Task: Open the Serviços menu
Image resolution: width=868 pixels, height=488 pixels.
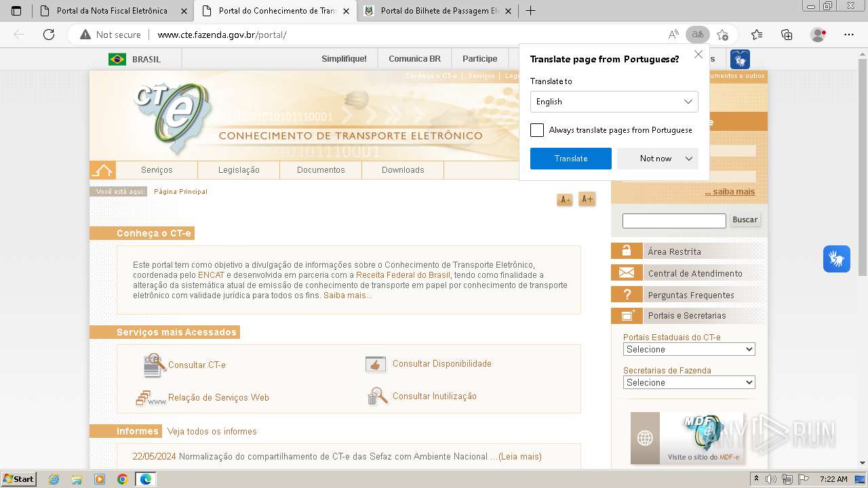Action: pos(157,170)
